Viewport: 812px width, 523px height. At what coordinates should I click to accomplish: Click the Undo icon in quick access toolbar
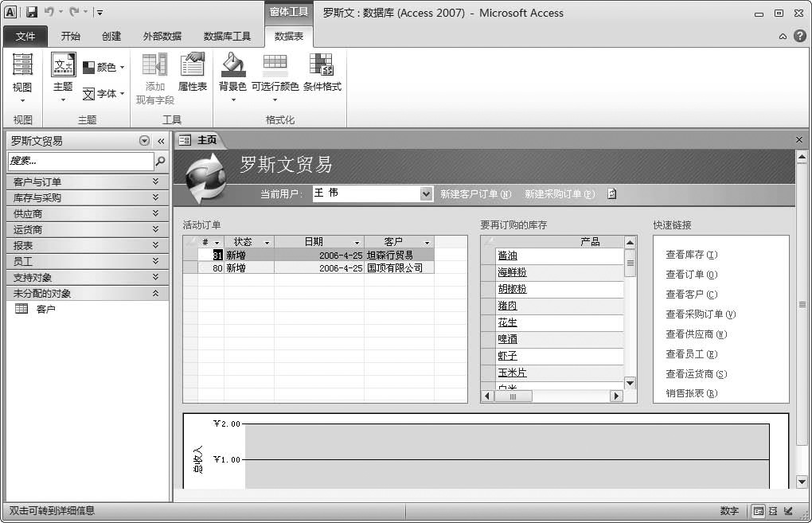[49, 12]
